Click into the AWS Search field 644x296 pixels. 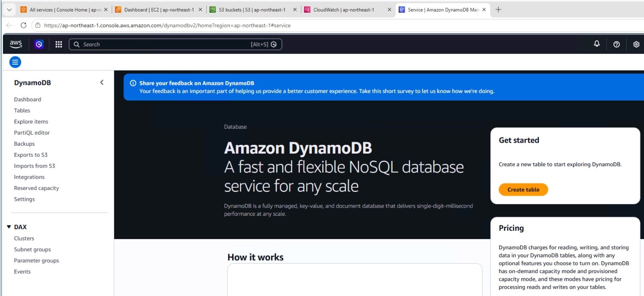[175, 44]
